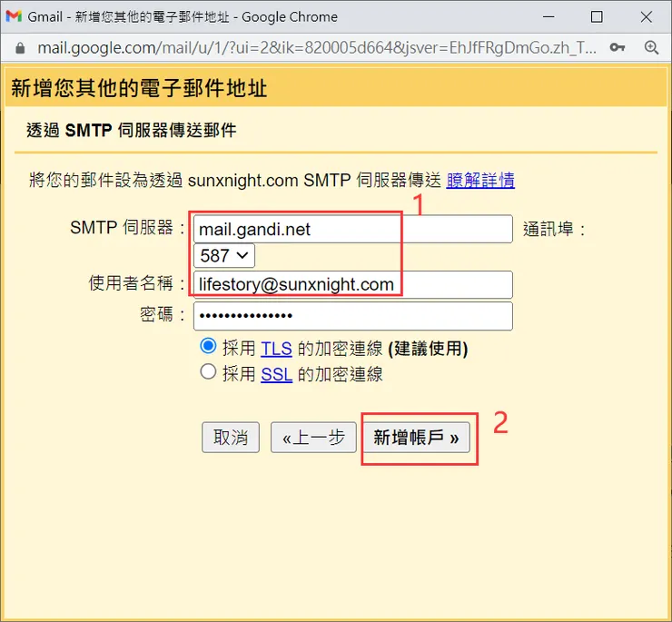
Task: Maximize the Chrome popup window
Action: click(597, 16)
